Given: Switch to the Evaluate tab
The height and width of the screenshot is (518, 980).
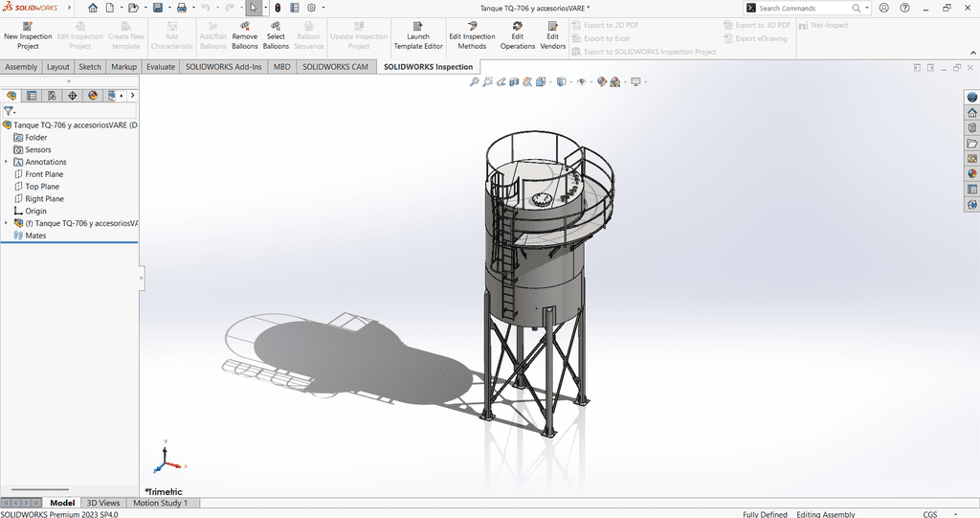Looking at the screenshot, I should pos(160,67).
